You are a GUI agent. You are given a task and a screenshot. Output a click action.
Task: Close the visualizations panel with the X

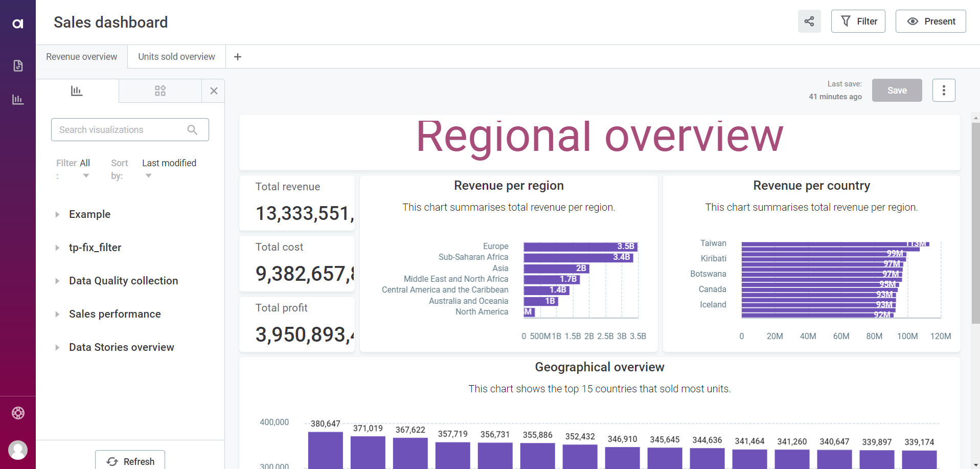pyautogui.click(x=214, y=91)
